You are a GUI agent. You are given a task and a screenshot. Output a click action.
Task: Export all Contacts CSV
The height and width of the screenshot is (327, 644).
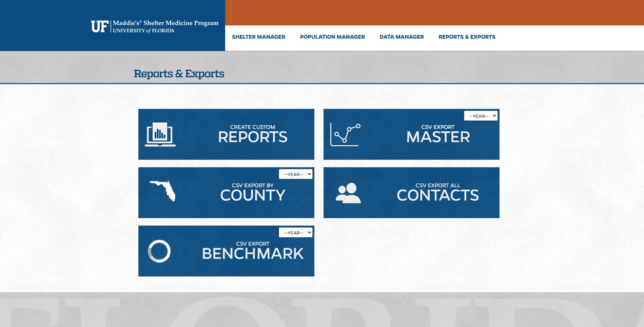tap(411, 193)
